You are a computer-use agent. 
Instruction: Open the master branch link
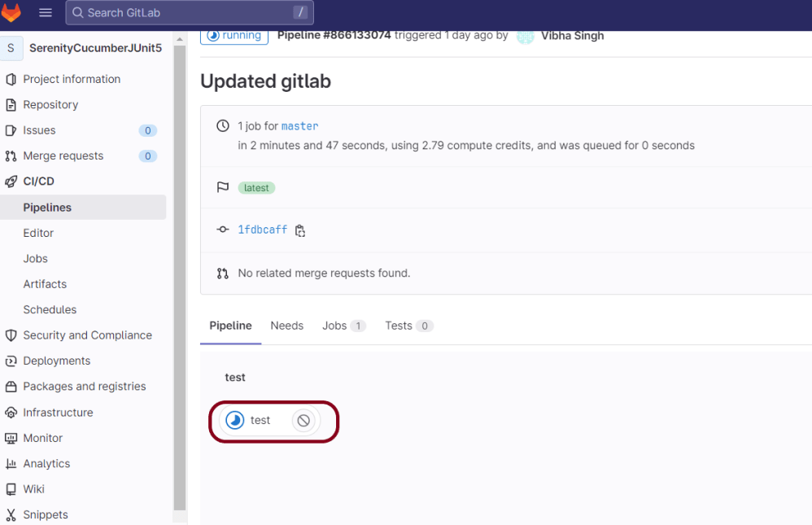[x=299, y=126]
